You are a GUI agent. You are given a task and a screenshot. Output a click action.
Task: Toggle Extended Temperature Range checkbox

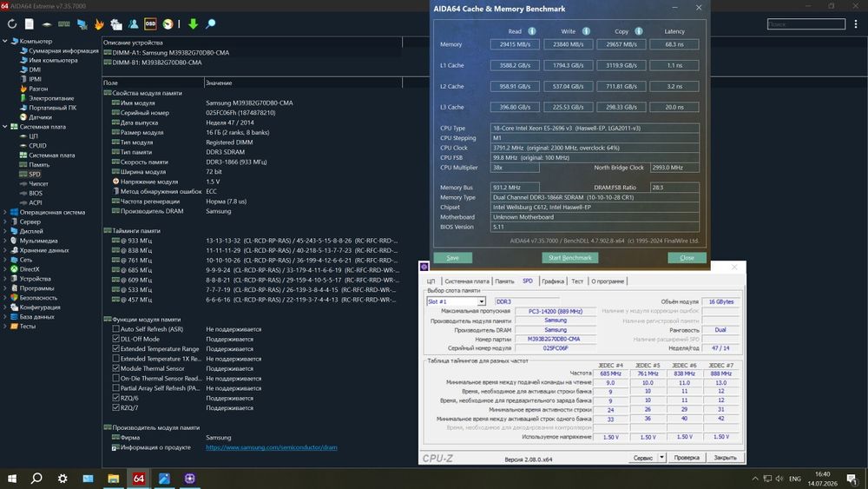[x=115, y=349]
